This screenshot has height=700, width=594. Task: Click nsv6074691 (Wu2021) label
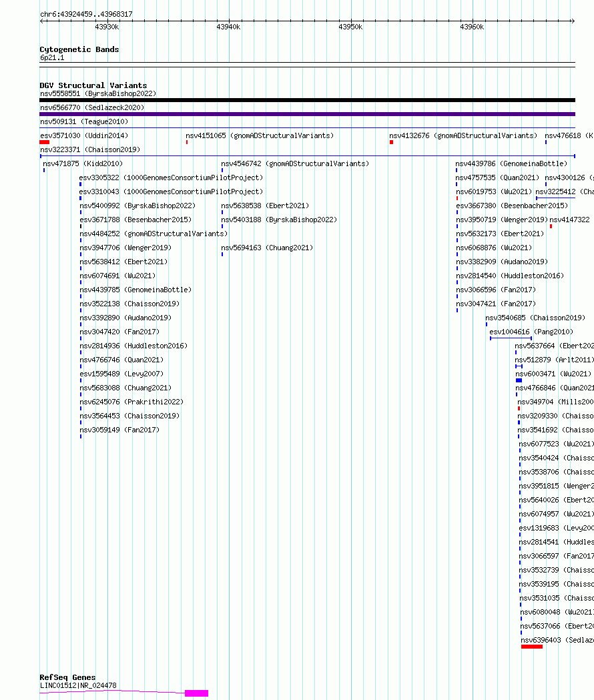(x=118, y=276)
